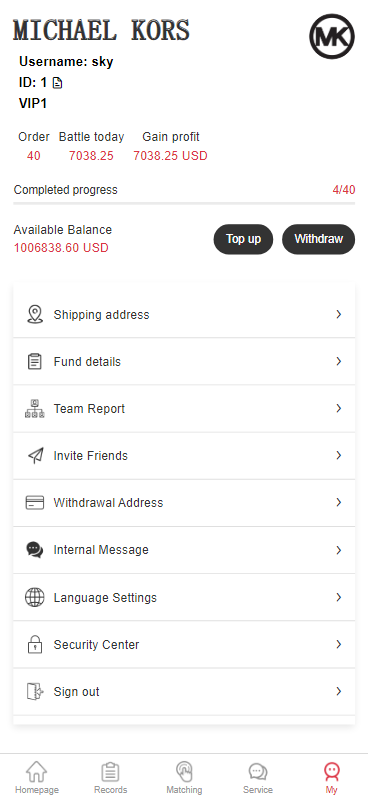The width and height of the screenshot is (368, 797).
Task: Open Fund details via its chevron arrow
Action: (x=339, y=361)
